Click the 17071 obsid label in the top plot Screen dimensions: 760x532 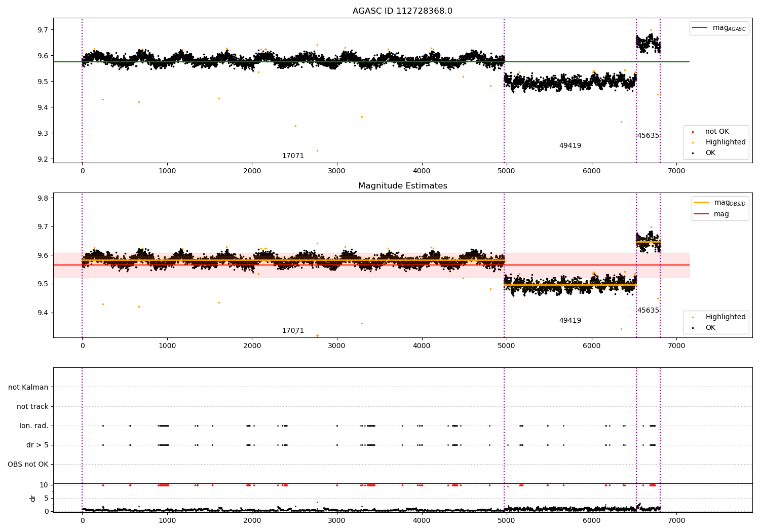pos(293,156)
